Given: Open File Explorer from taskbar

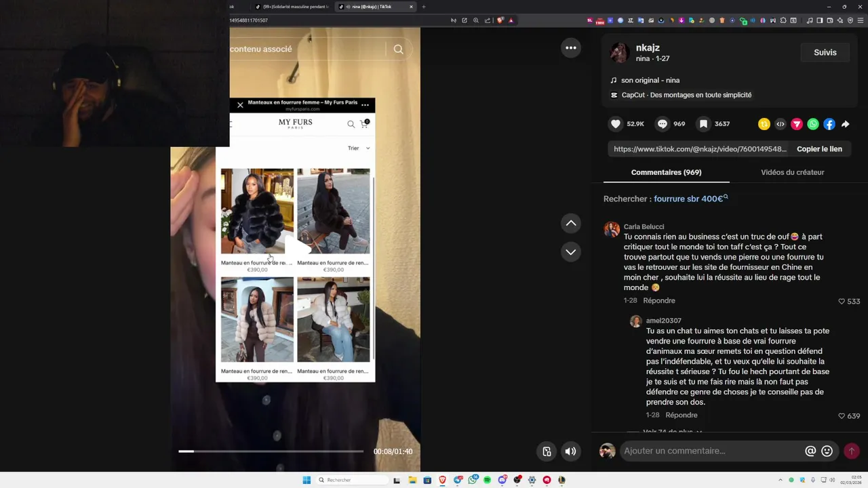Looking at the screenshot, I should (412, 480).
